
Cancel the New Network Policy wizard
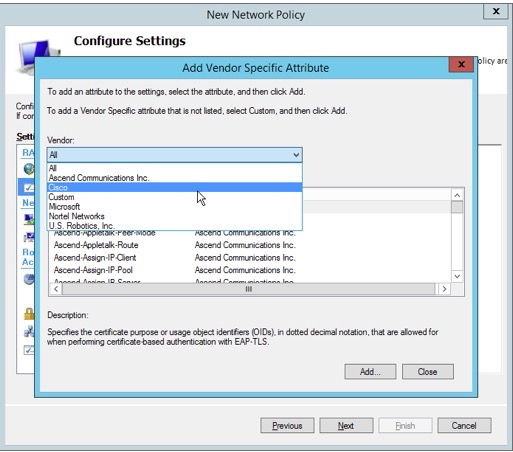pyautogui.click(x=464, y=426)
